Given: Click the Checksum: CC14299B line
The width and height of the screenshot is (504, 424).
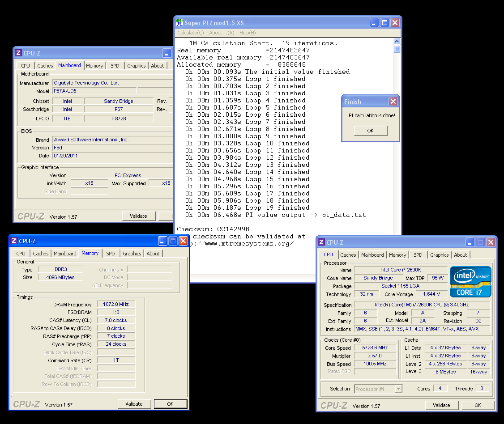Looking at the screenshot, I should pyautogui.click(x=213, y=229).
